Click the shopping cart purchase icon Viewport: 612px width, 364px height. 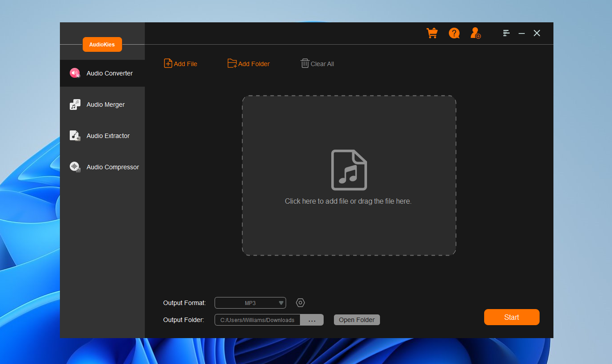432,33
